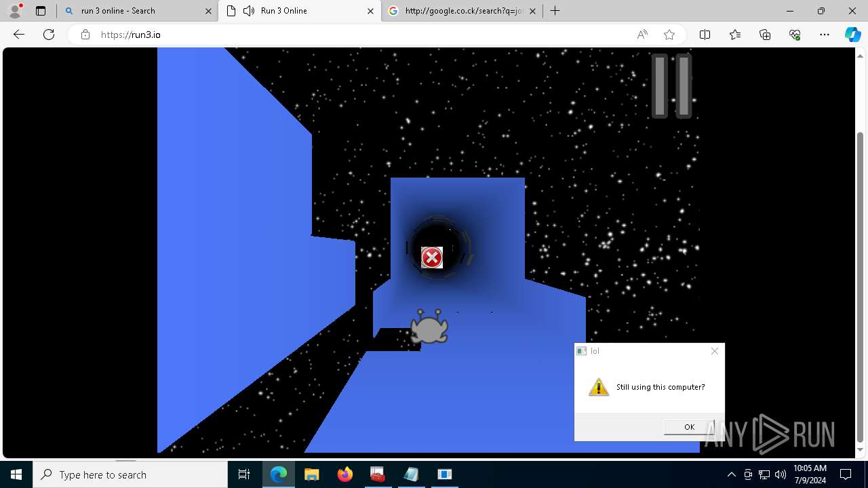Show hidden system tray icons
Screen dimensions: 868x488
coord(731,474)
